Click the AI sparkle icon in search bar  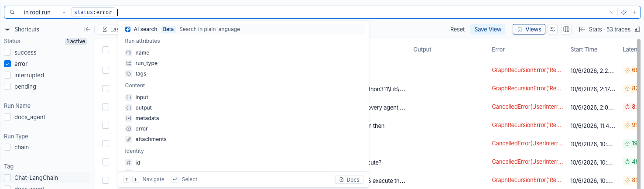[x=624, y=12]
